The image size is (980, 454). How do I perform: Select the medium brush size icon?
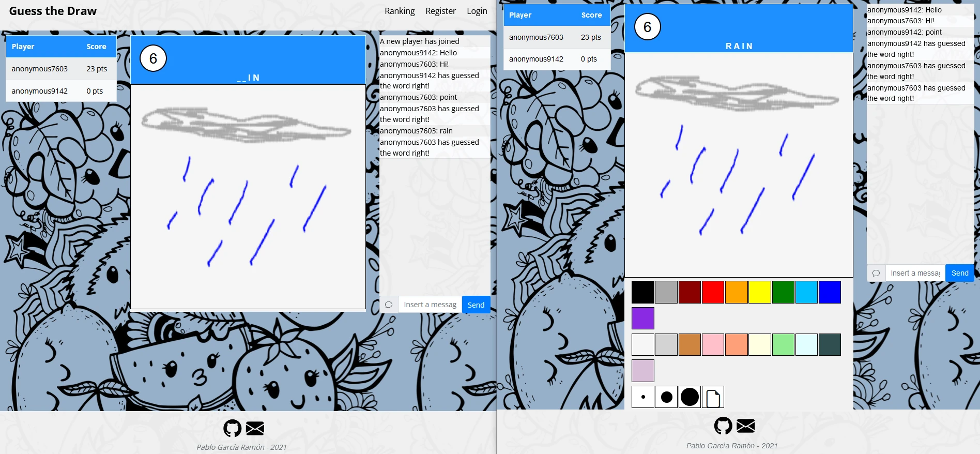[666, 397]
